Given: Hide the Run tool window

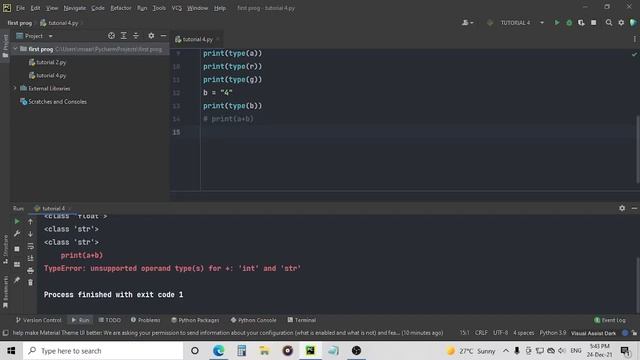Looking at the screenshot, I should 634,208.
